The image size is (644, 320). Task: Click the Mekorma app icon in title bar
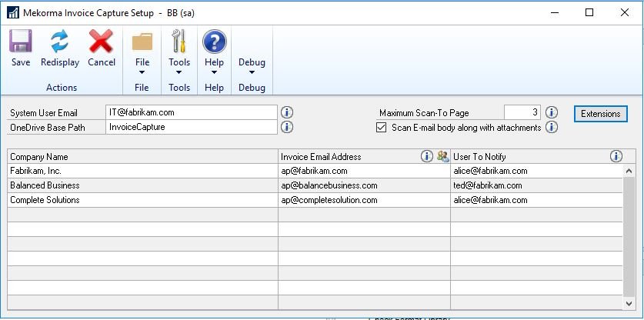pos(13,13)
